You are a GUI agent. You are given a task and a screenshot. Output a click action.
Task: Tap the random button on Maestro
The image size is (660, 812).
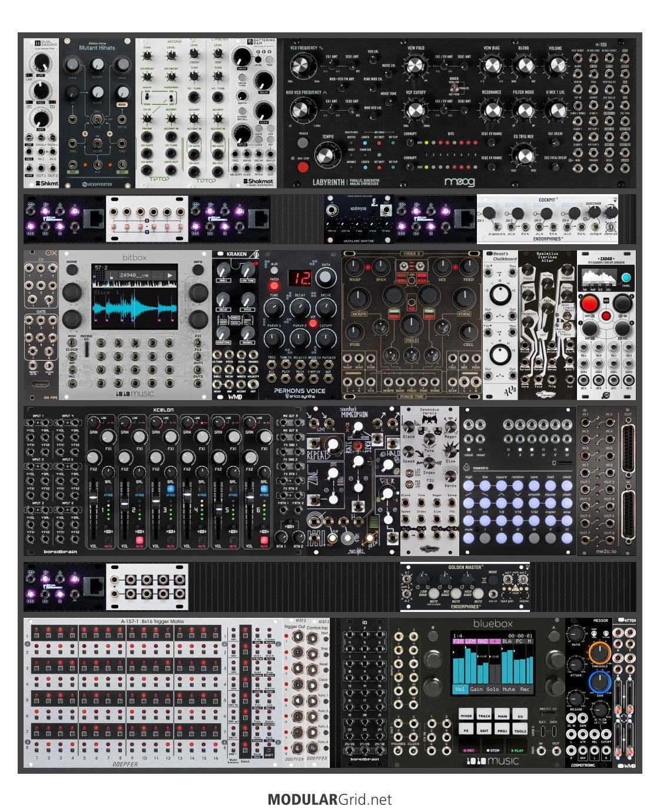click(518, 486)
